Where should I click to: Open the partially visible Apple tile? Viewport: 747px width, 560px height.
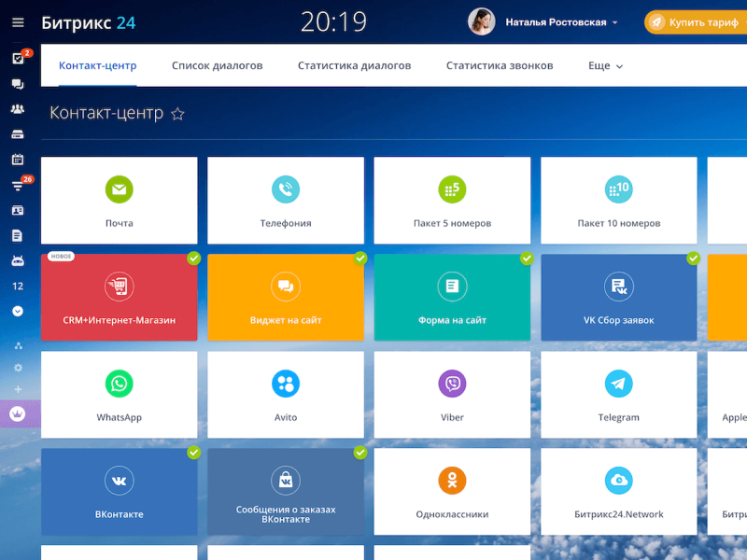point(727,395)
